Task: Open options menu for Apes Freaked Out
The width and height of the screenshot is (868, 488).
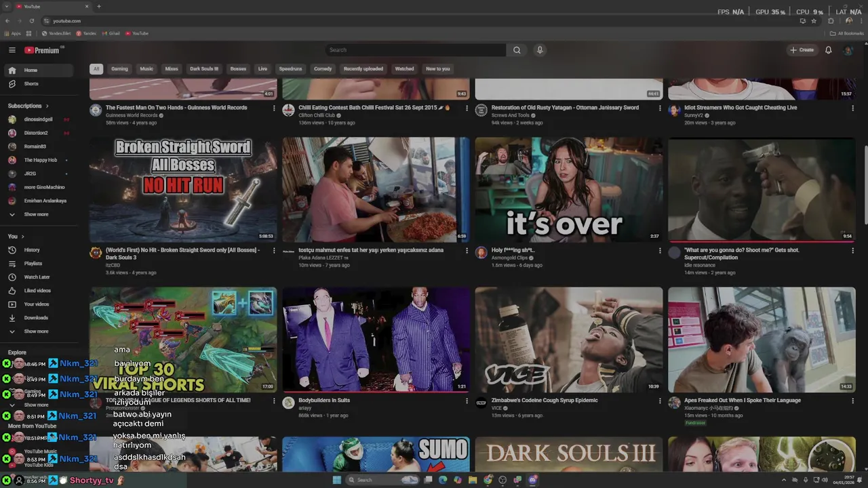Action: pyautogui.click(x=852, y=401)
